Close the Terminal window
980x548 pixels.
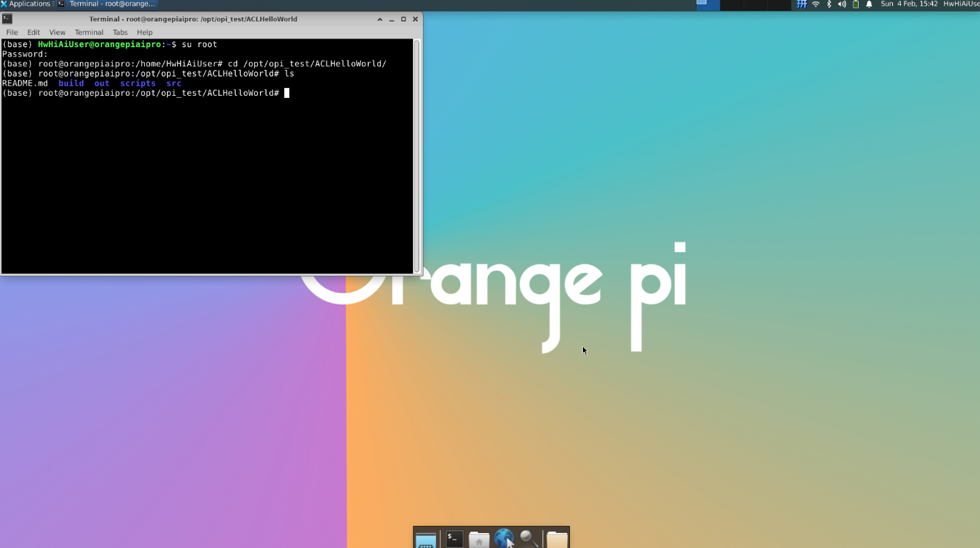[x=415, y=19]
